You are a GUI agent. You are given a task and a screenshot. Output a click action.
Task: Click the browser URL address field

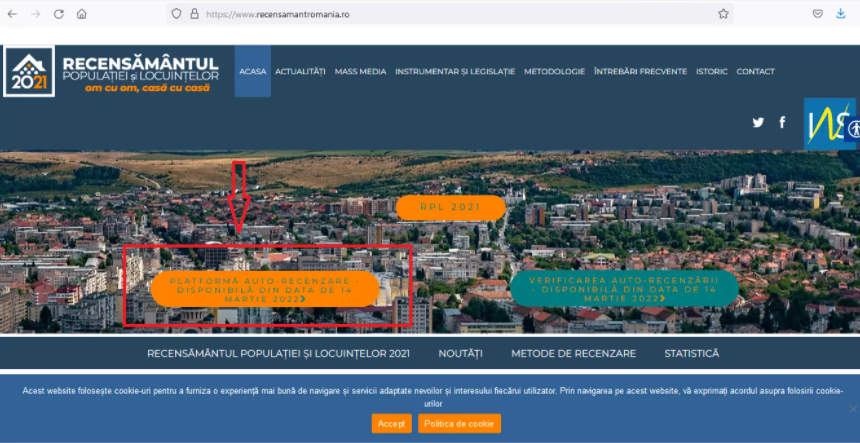[x=450, y=14]
